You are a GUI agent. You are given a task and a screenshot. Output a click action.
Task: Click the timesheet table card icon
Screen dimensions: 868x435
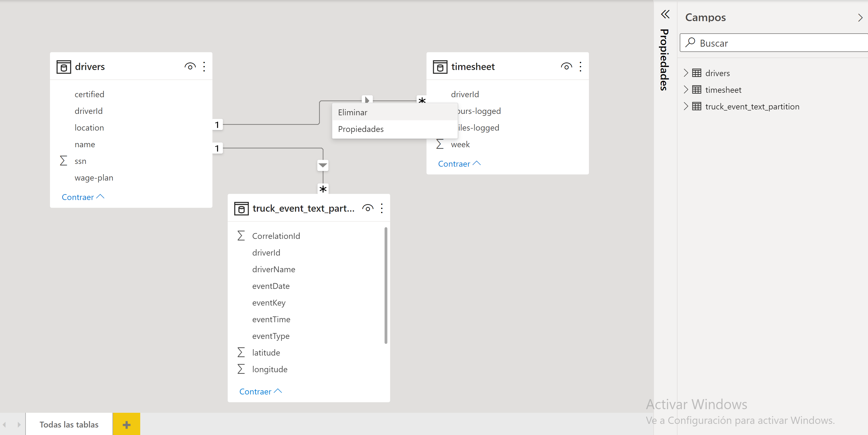point(440,67)
